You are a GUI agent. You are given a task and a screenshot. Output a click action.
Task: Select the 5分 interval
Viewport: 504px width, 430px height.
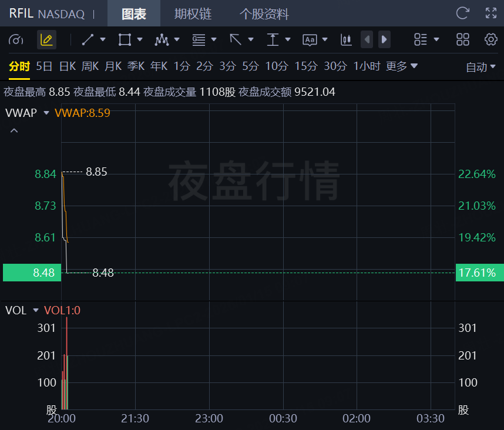250,66
